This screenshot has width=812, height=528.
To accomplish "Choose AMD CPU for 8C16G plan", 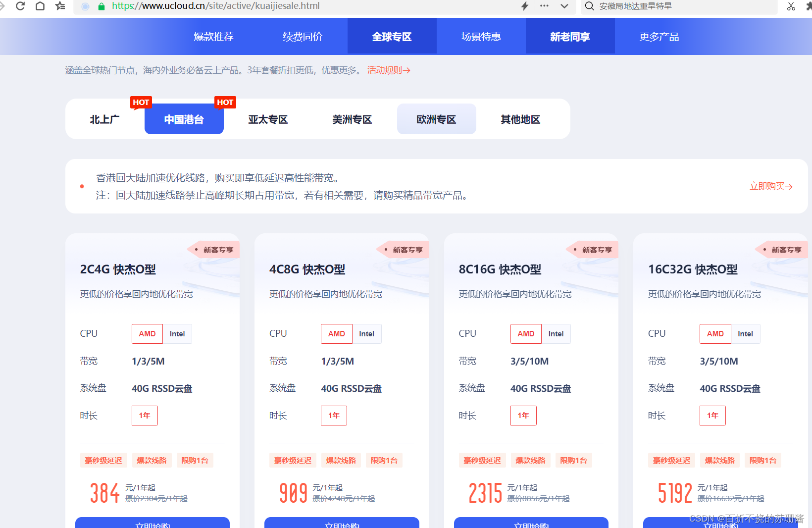I will [526, 334].
